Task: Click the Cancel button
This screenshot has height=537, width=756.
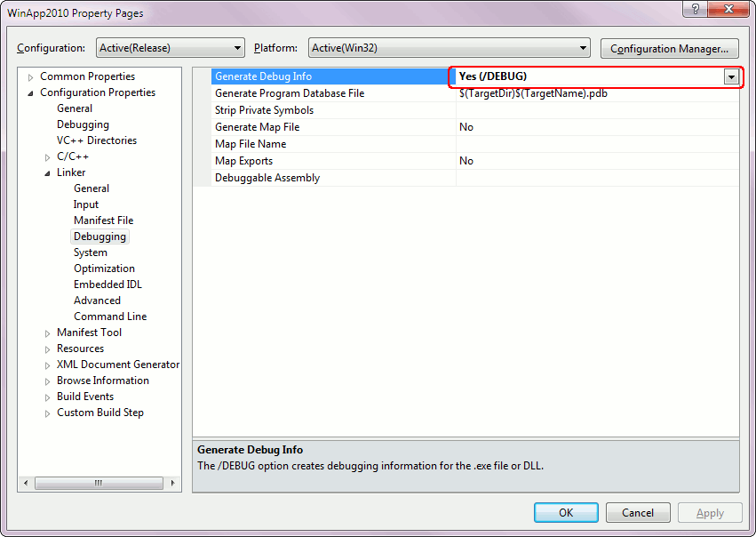Action: coord(638,512)
